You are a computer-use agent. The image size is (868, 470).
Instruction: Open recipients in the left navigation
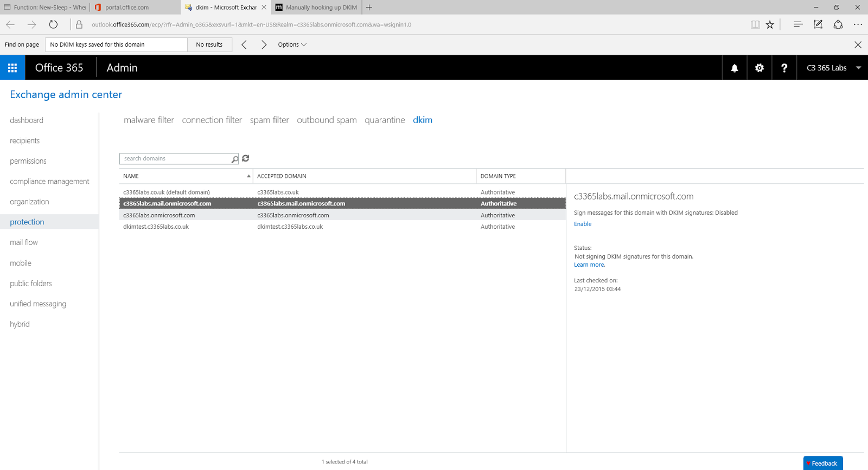pyautogui.click(x=25, y=141)
